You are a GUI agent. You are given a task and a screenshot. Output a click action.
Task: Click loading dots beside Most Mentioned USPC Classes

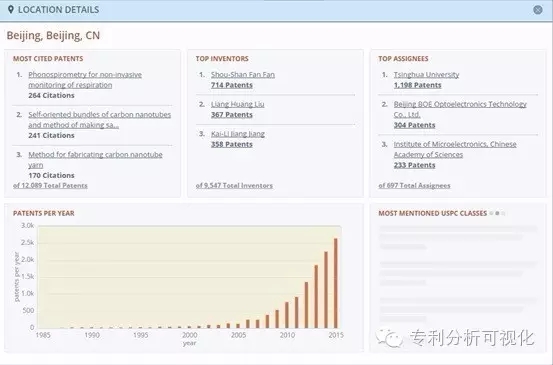pyautogui.click(x=497, y=213)
